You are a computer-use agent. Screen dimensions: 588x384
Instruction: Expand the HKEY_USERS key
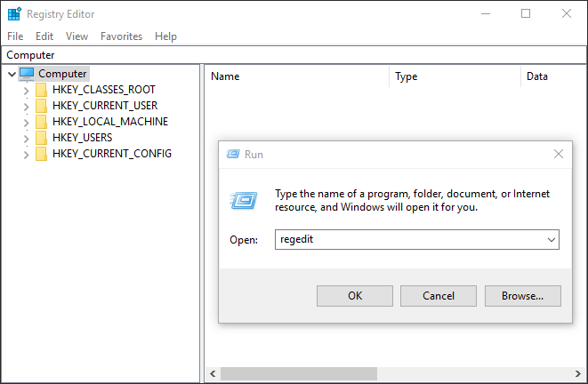point(27,139)
